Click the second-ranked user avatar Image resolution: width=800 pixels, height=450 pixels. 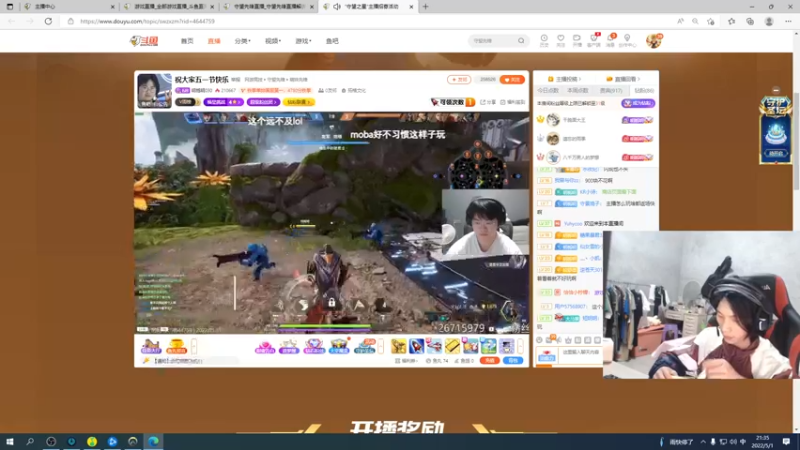[x=553, y=138]
